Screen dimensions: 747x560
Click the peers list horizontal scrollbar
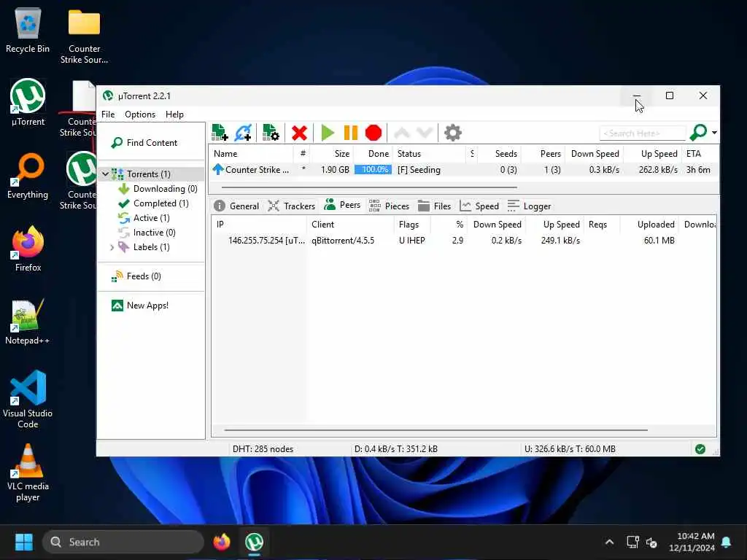click(436, 430)
